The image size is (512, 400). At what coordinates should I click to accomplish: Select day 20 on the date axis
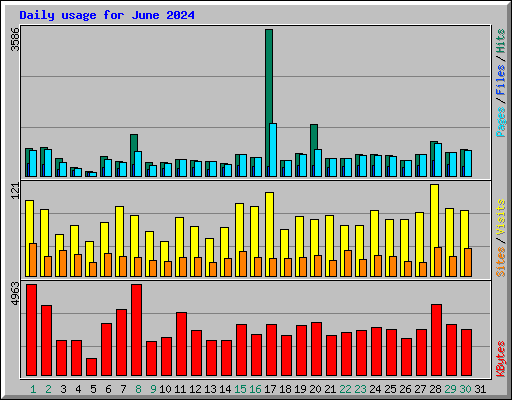click(x=315, y=389)
